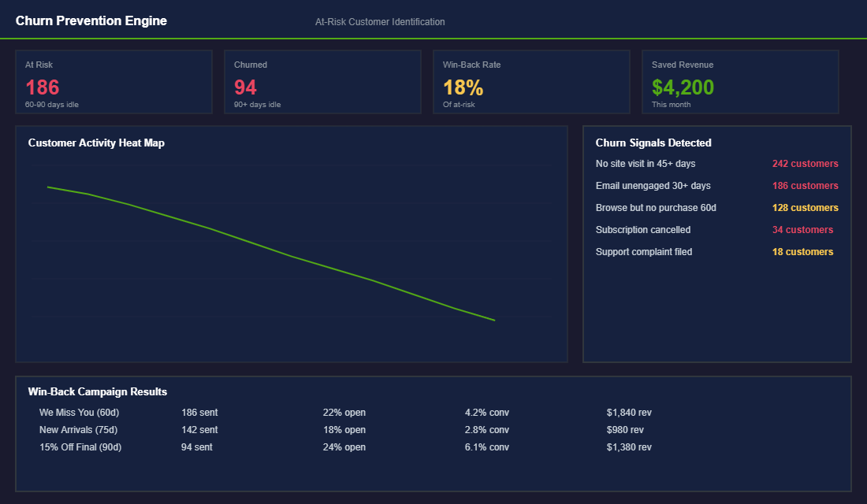View the Saved Revenue card details
This screenshot has height=504, width=867.
740,81
